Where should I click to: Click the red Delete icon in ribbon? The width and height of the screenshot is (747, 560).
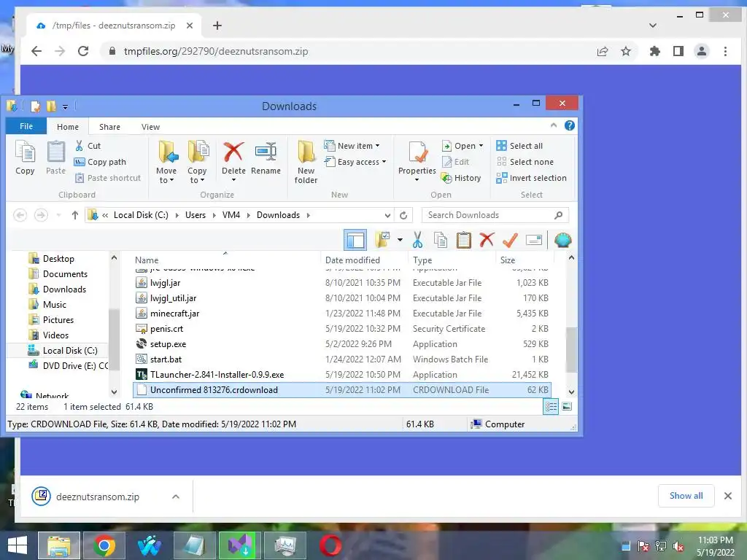pos(233,152)
